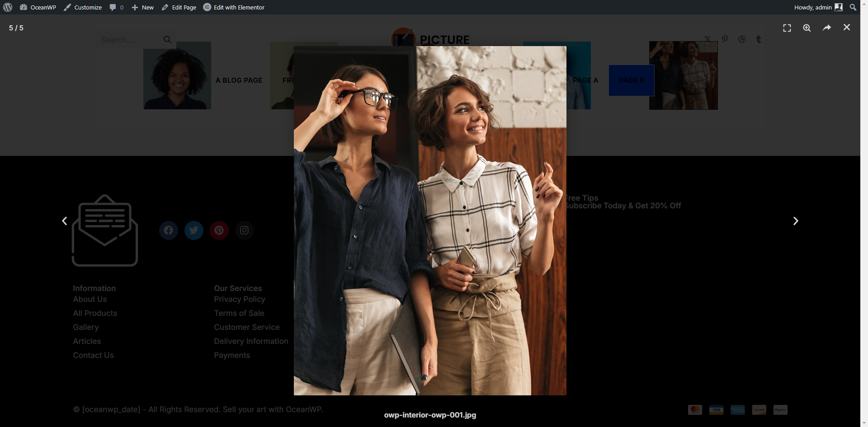Open the footer Twitter round icon
This screenshot has height=427, width=868.
pyautogui.click(x=194, y=230)
